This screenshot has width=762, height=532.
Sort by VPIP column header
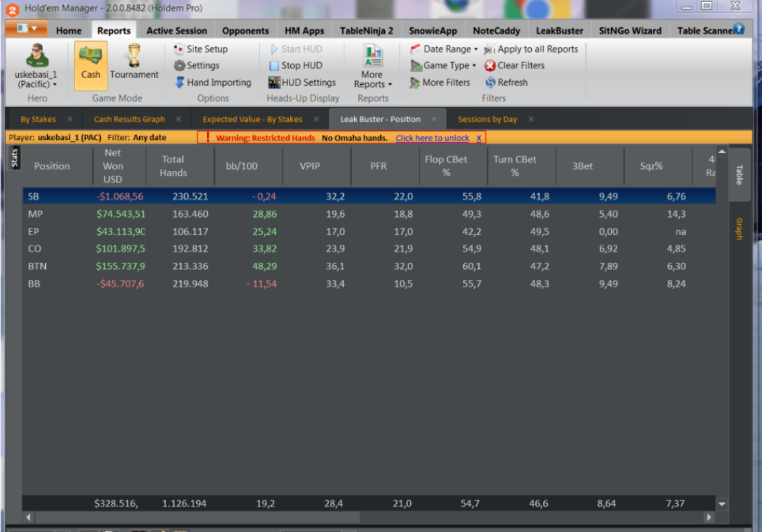[310, 166]
